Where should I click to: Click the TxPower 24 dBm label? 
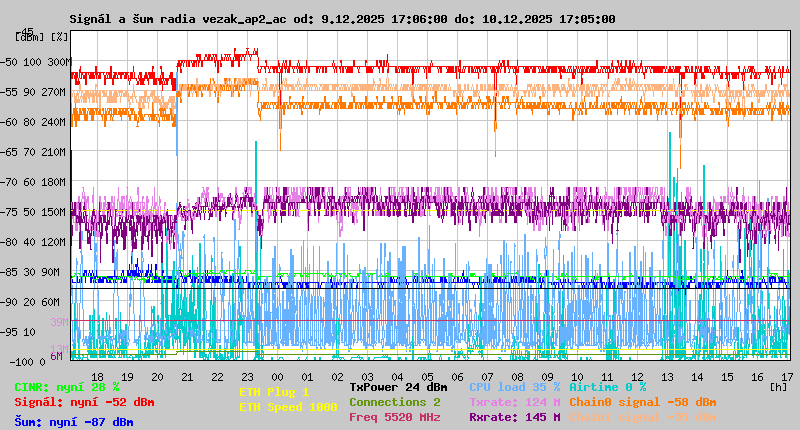pos(398,387)
